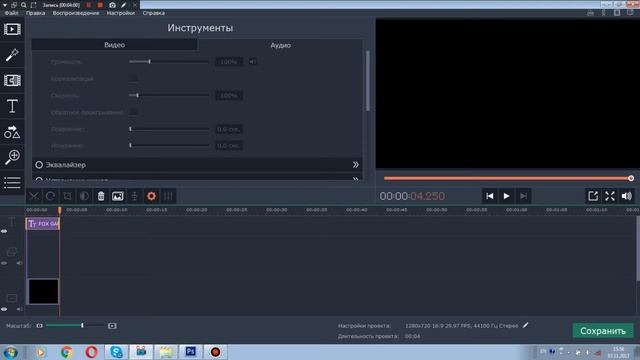This screenshot has width=640, height=360.
Task: Open the Import media panel icon
Action: (x=12, y=29)
